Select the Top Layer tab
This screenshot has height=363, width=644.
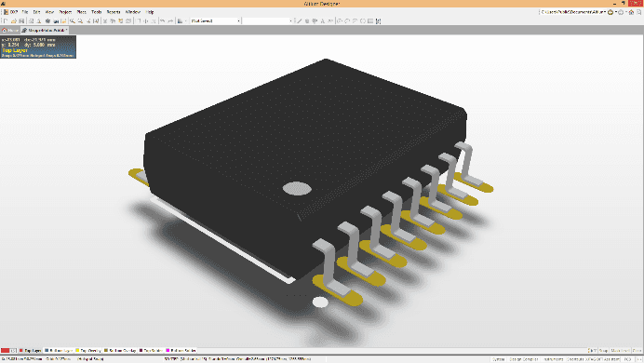(x=31, y=350)
